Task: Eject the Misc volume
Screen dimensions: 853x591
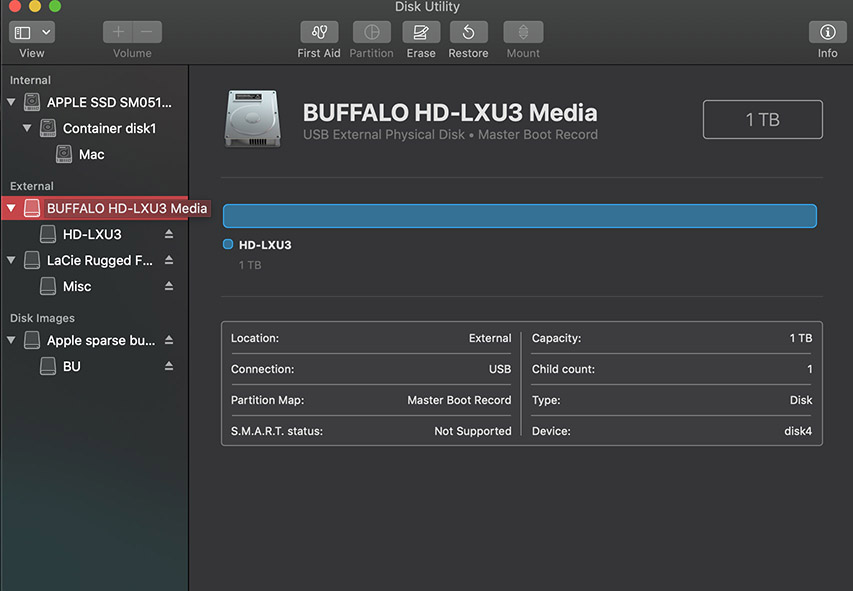Action: [x=169, y=286]
